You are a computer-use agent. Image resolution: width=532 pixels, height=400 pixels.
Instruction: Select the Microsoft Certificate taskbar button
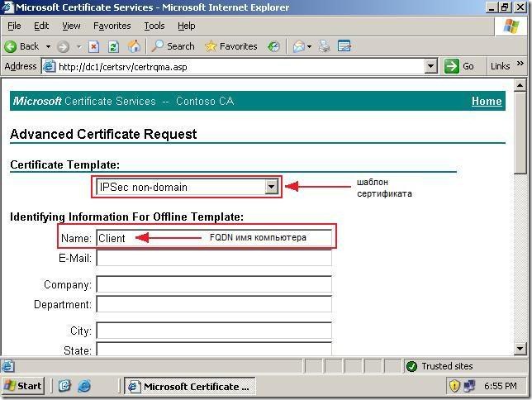[189, 386]
